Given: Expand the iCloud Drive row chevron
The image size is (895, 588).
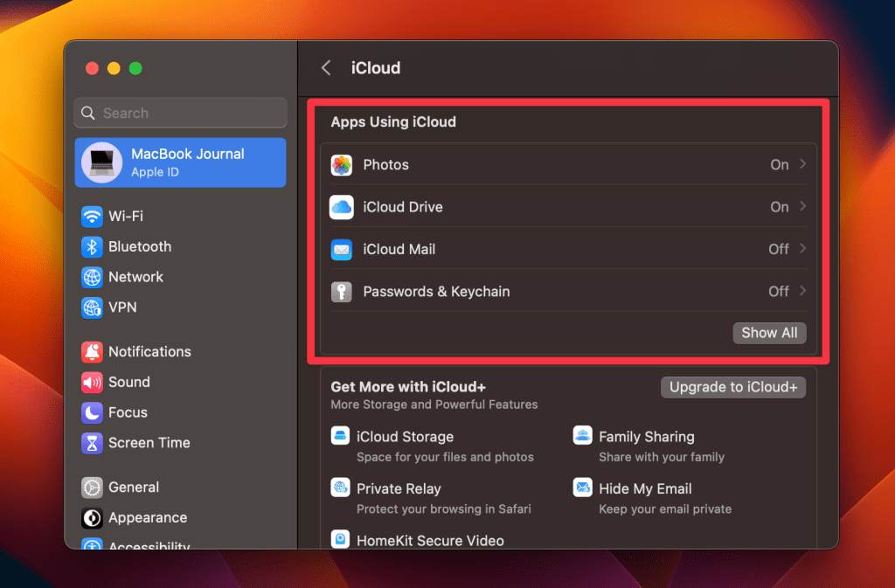Looking at the screenshot, I should pos(802,207).
